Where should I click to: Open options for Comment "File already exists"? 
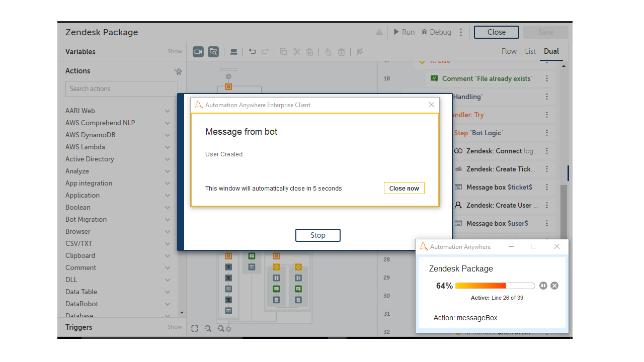tap(547, 78)
